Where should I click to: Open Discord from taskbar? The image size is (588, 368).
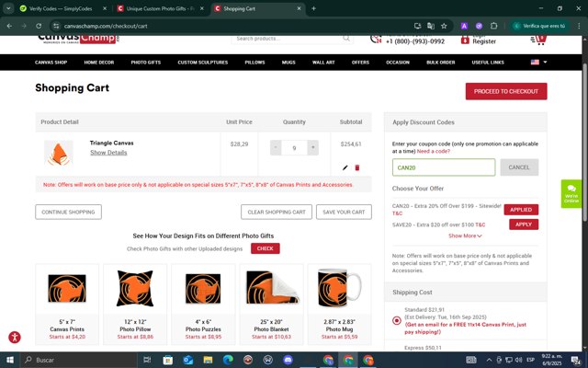(288, 360)
